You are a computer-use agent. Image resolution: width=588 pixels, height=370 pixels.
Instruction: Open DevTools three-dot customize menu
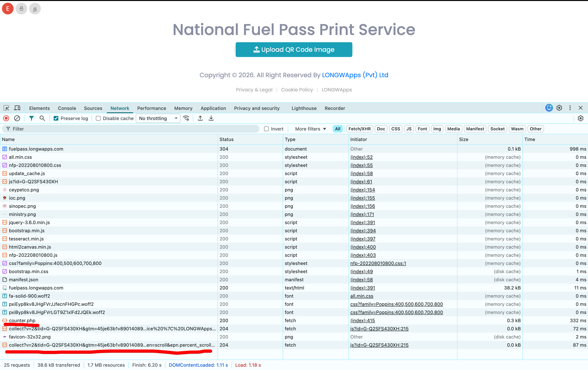pyautogui.click(x=570, y=108)
